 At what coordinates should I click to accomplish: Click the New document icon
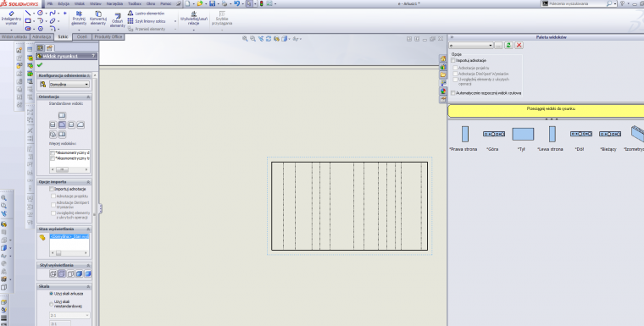(187, 3)
